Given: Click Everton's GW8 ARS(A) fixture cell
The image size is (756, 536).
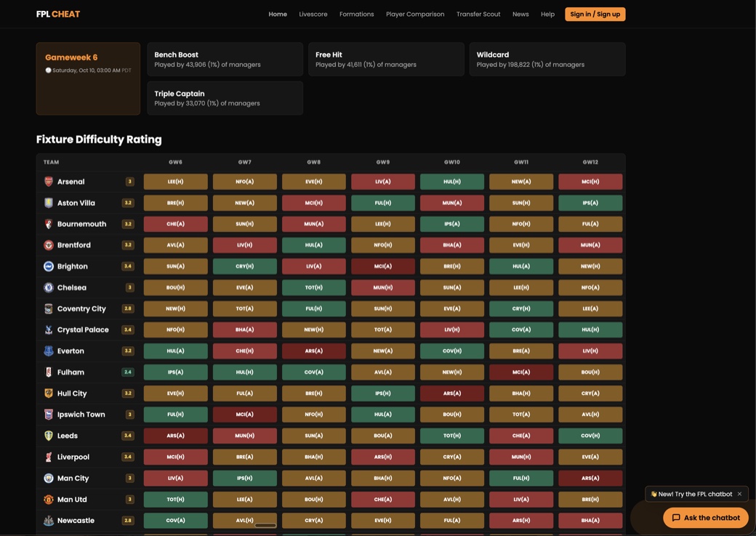Looking at the screenshot, I should [x=314, y=351].
